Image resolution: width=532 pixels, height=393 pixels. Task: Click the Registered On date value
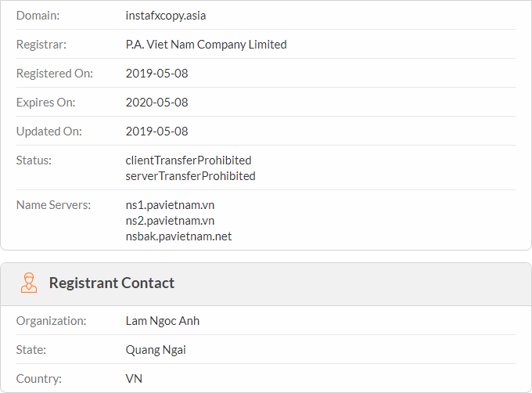click(156, 74)
